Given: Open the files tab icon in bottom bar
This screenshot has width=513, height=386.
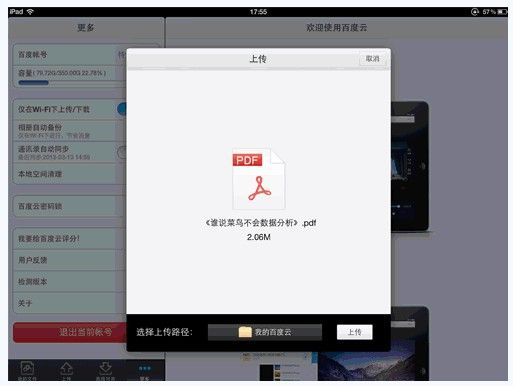Looking at the screenshot, I should pyautogui.click(x=27, y=370).
